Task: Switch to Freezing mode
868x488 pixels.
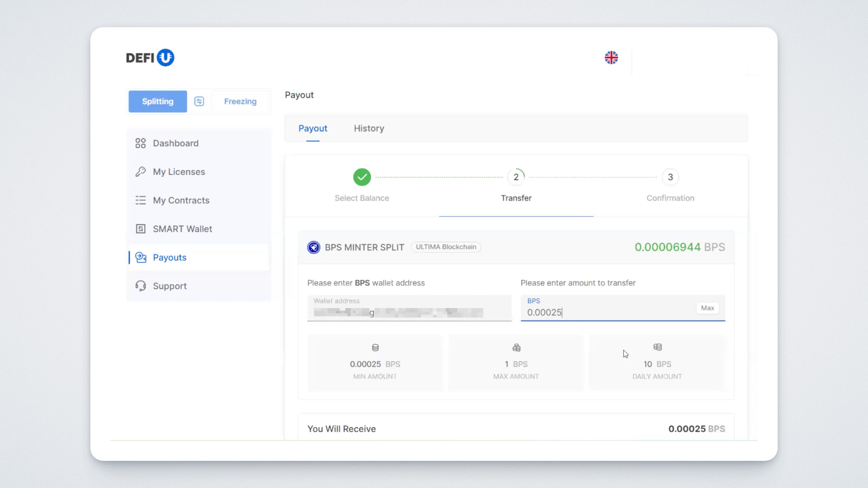Action: coord(240,101)
